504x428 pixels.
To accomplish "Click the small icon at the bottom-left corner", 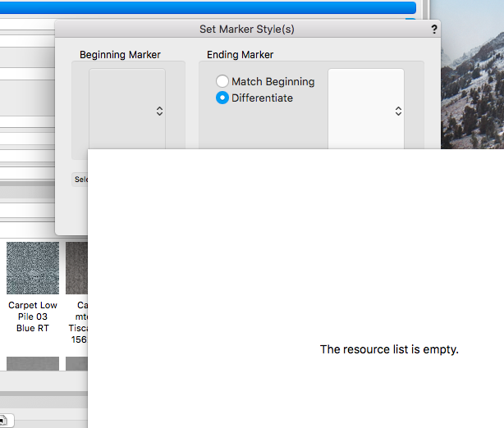I will [x=4, y=421].
